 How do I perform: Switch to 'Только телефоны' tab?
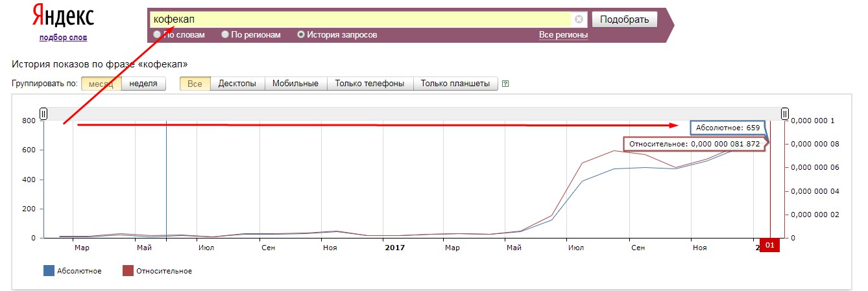pyautogui.click(x=370, y=84)
